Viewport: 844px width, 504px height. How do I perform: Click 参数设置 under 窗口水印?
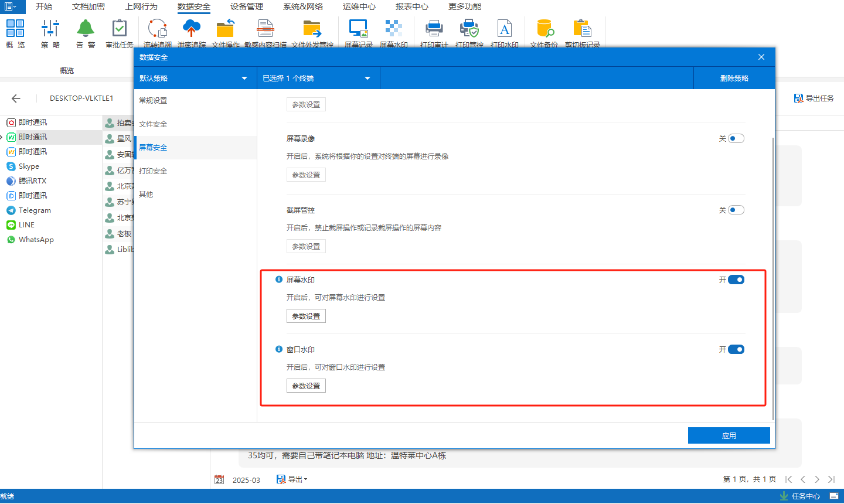[306, 386]
